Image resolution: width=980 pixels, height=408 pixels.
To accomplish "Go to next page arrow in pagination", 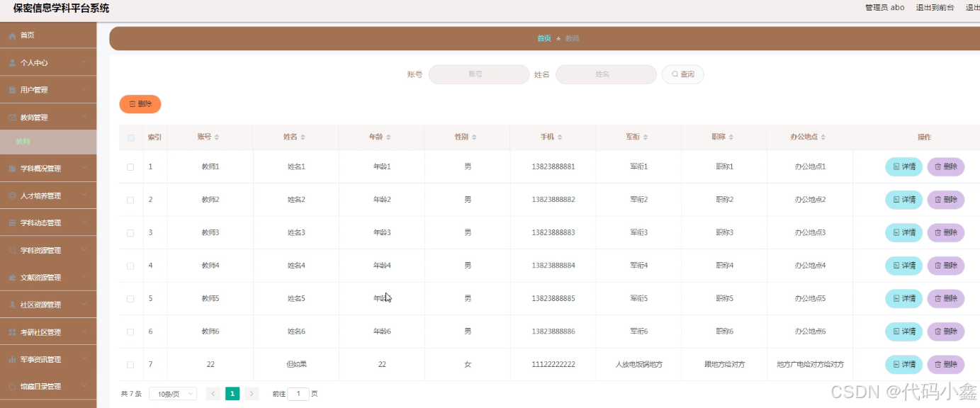I will click(252, 394).
